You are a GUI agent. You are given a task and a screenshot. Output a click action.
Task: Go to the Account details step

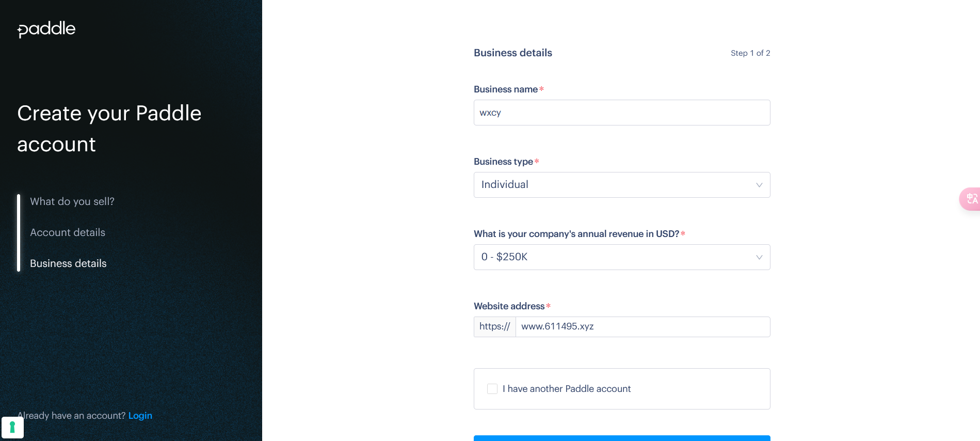tap(68, 232)
